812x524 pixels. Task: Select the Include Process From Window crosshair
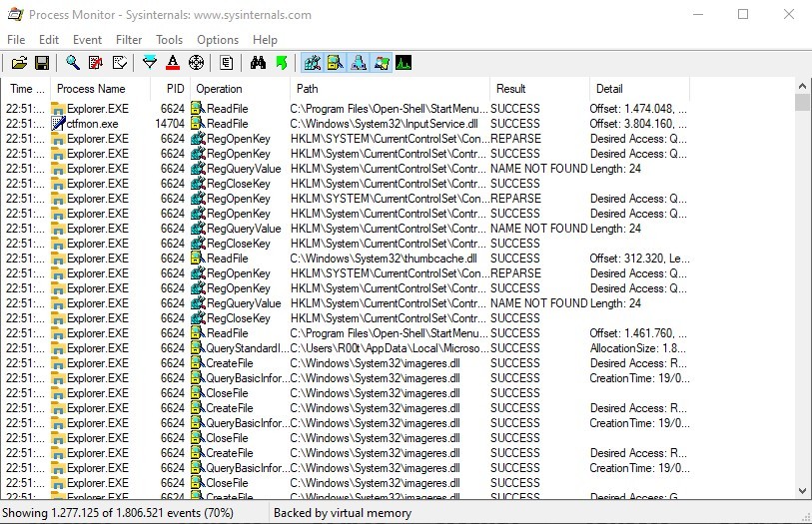197,63
